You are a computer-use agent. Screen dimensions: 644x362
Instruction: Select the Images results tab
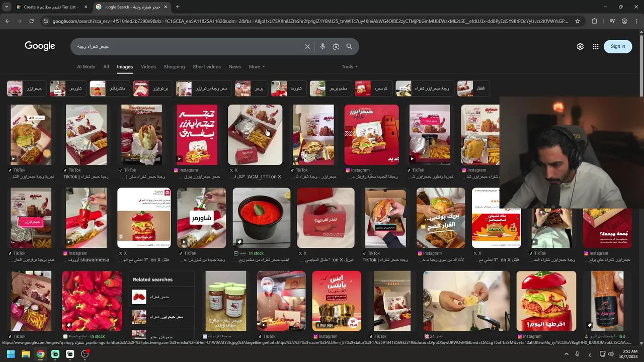125,67
